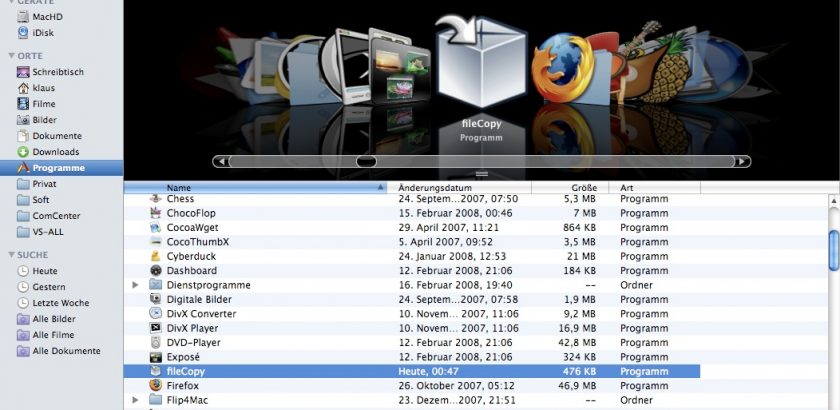
Task: Click the DVD-Player icon in the list
Action: 155,342
